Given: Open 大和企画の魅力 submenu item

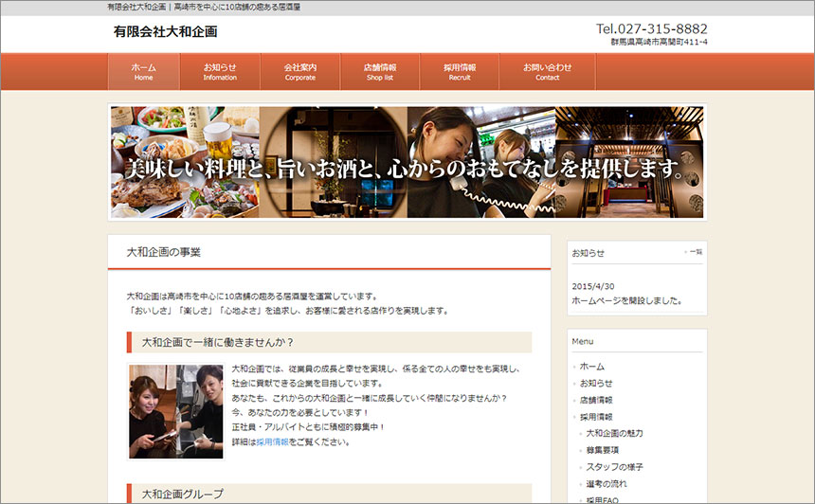Looking at the screenshot, I should pyautogui.click(x=614, y=433).
